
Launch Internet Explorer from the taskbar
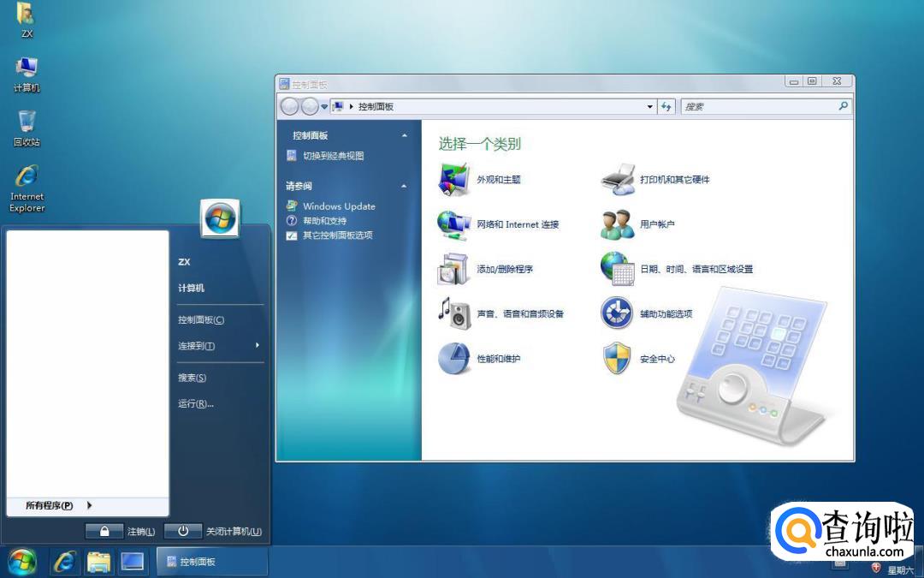click(x=64, y=562)
